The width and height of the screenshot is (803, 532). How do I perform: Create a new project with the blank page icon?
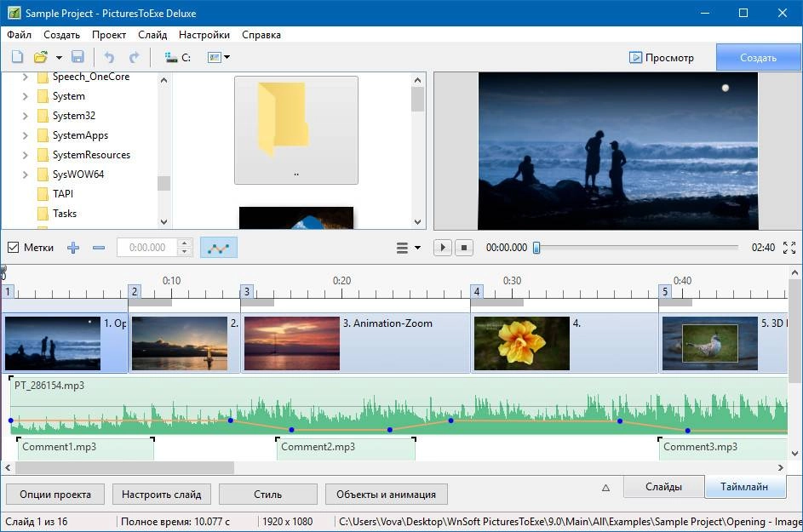[17, 57]
